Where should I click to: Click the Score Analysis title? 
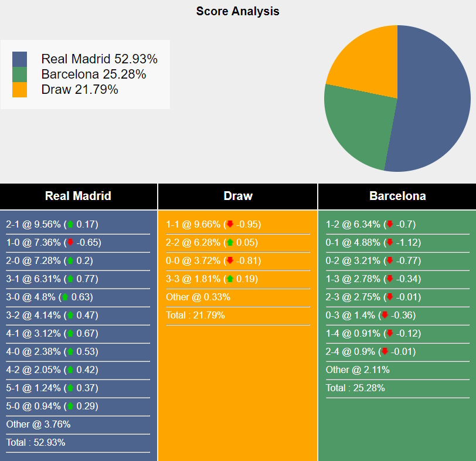[x=237, y=11]
